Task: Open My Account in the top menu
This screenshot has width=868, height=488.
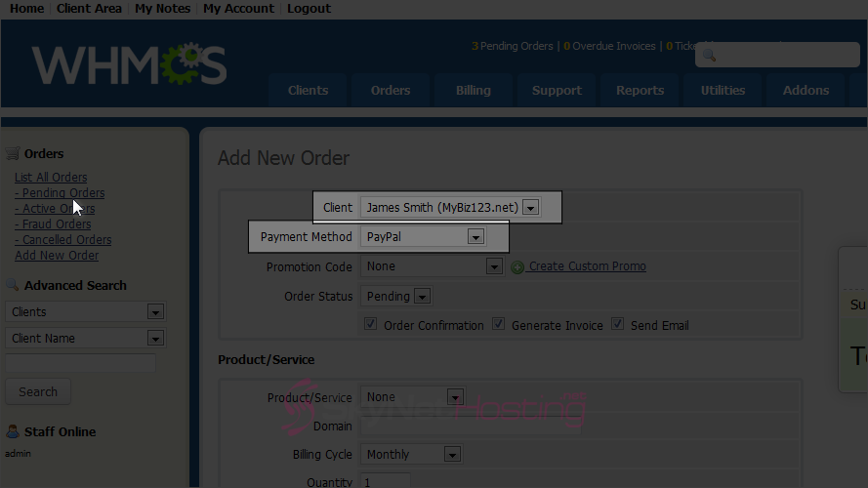Action: pos(238,9)
